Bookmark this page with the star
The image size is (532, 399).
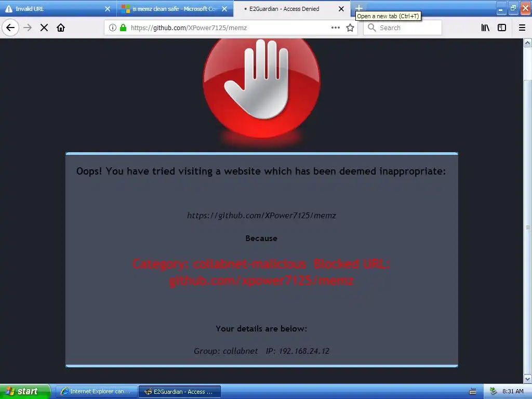(350, 28)
